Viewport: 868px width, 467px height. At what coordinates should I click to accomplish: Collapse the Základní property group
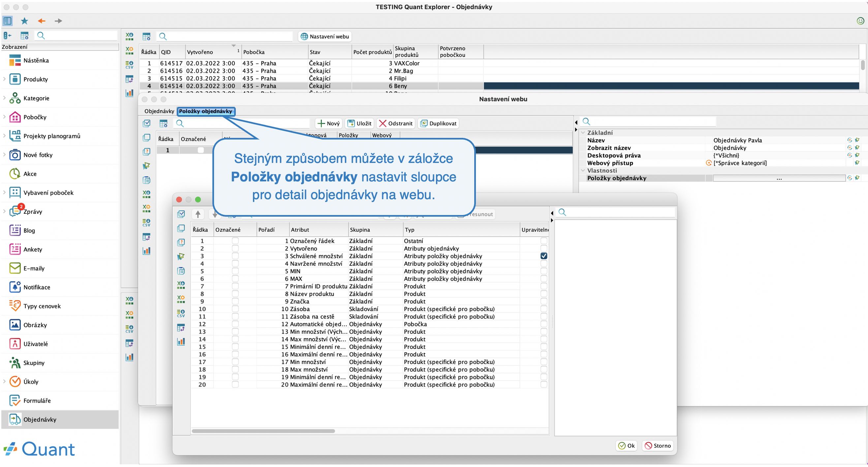point(583,133)
